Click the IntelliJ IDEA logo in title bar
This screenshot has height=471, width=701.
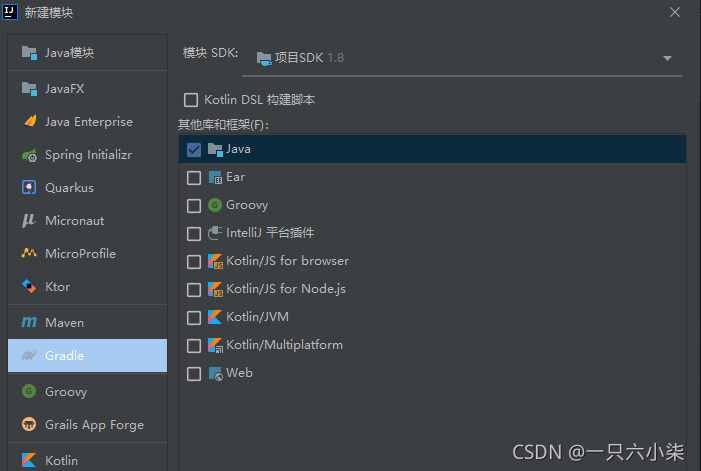pos(10,11)
